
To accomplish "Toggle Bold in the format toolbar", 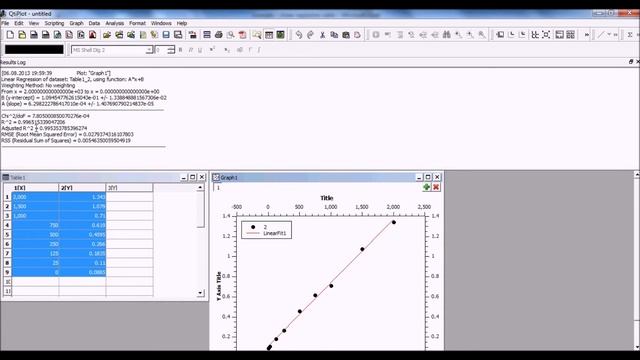I will coord(180,50).
